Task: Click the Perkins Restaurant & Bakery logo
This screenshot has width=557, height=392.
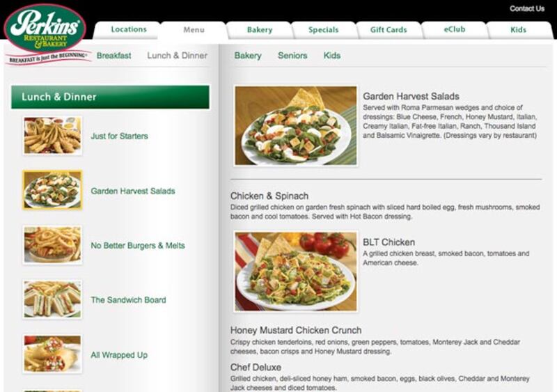Action: (46, 29)
